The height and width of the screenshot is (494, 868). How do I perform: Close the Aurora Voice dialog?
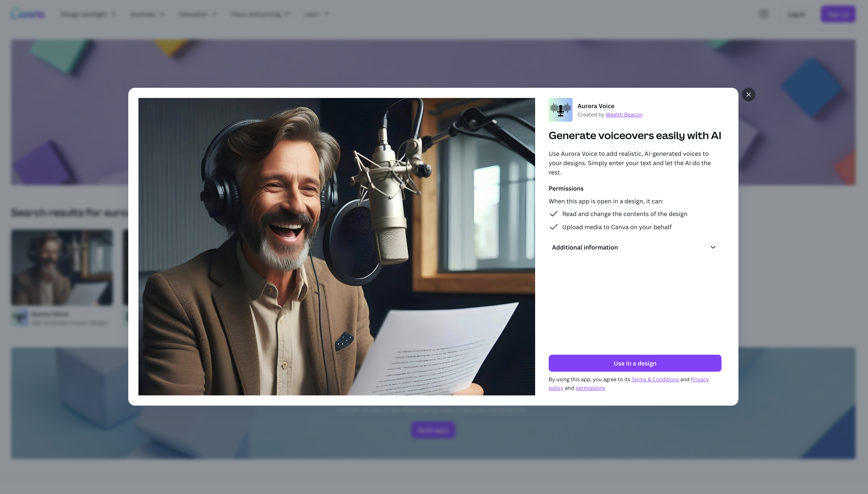[x=748, y=95]
